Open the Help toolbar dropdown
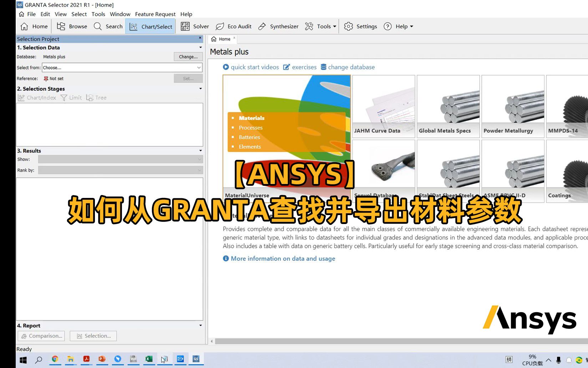The image size is (588, 368). [x=398, y=26]
